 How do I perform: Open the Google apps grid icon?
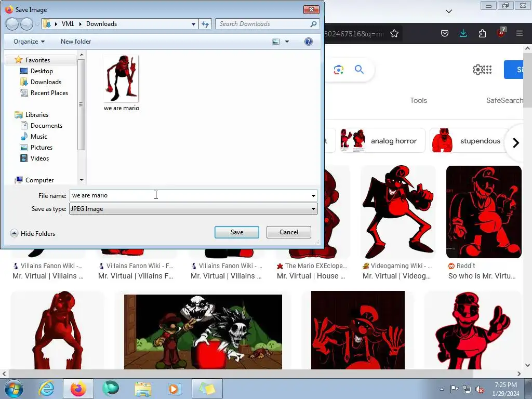coord(487,70)
